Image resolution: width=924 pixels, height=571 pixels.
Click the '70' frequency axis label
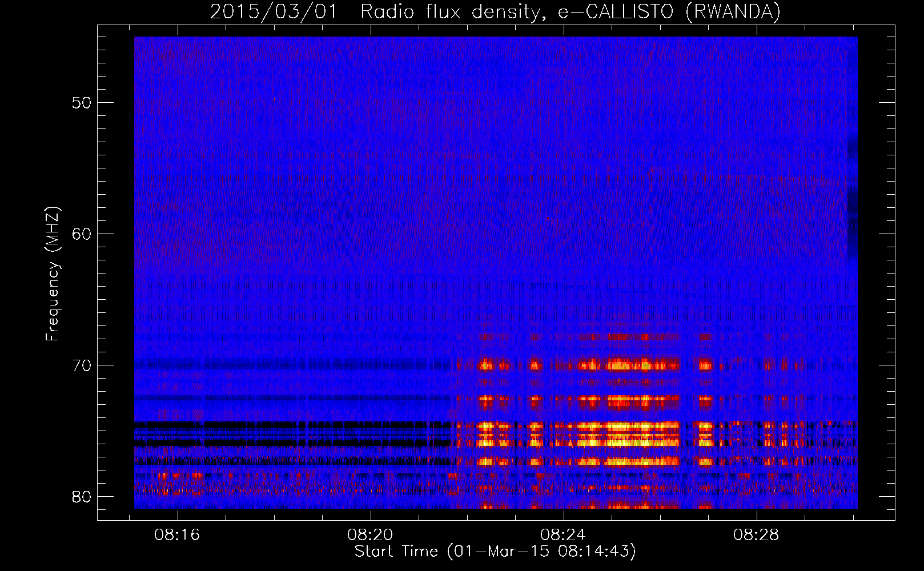coord(82,365)
